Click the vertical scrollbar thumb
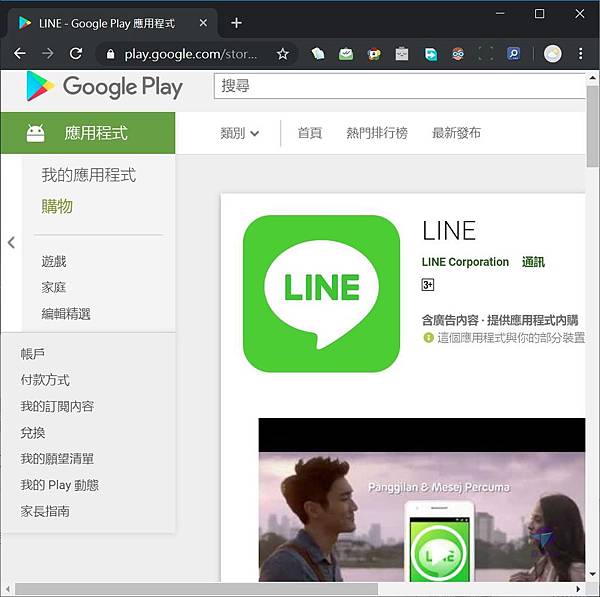The width and height of the screenshot is (600, 597). coord(592,126)
